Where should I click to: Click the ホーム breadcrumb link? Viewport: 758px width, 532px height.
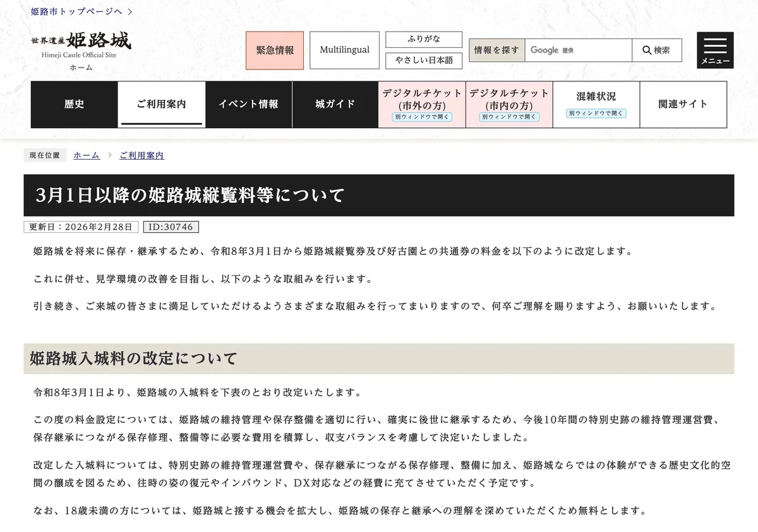[87, 155]
